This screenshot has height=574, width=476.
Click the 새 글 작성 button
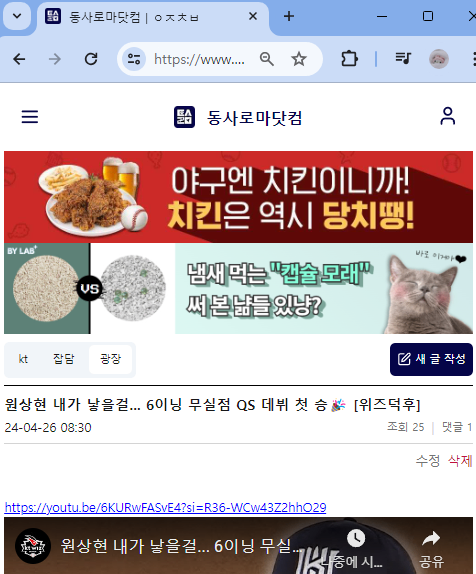click(431, 359)
